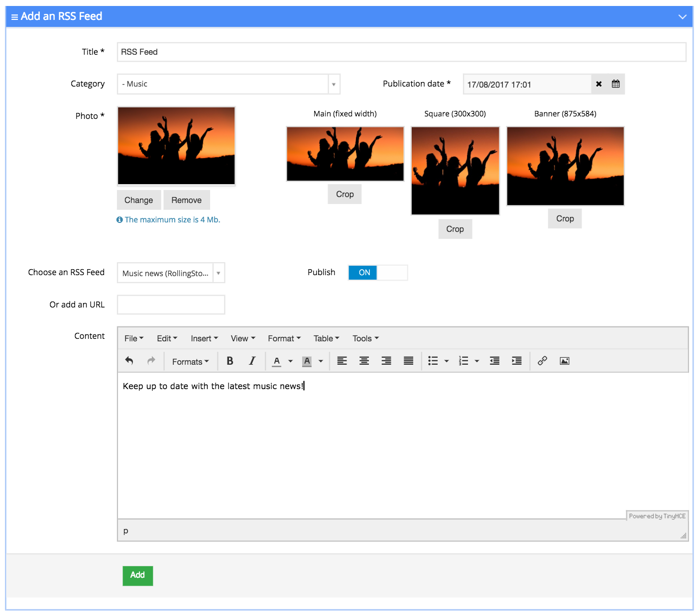The image size is (698, 616).
Task: Click the Change photo button
Action: pos(139,200)
